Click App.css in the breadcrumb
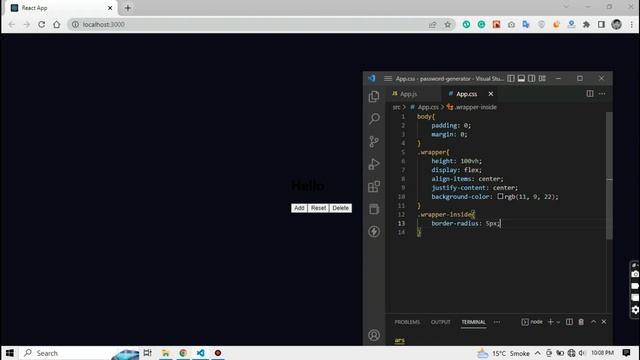This screenshot has height=360, width=640. pyautogui.click(x=428, y=107)
